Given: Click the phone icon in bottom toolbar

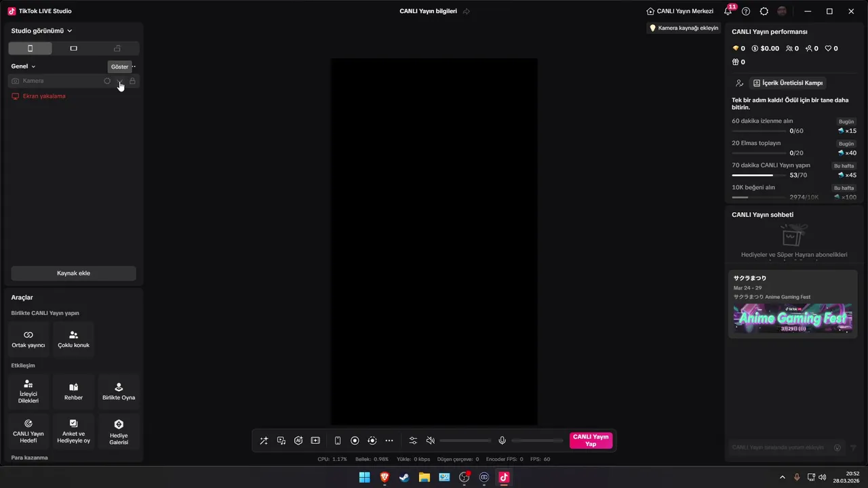Looking at the screenshot, I should (338, 441).
